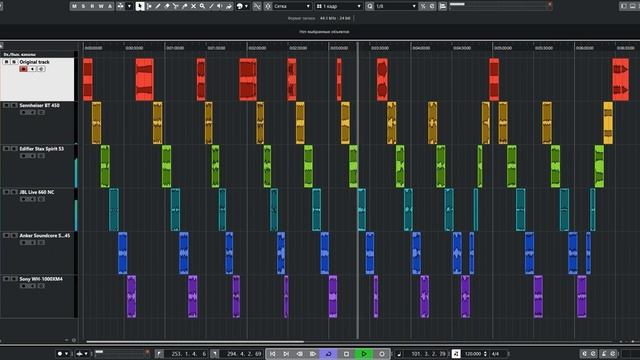Click the transport Rewind button
This screenshot has width=640, height=360.
click(300, 354)
